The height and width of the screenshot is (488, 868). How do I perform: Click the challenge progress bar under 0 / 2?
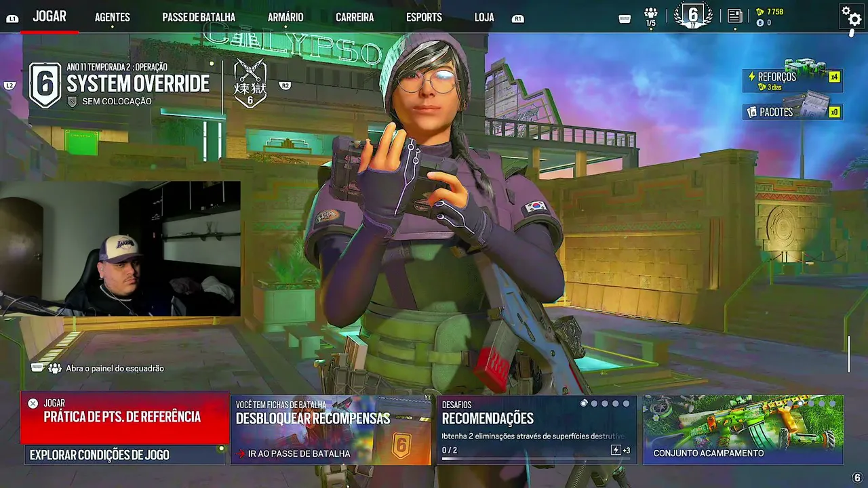(x=536, y=459)
